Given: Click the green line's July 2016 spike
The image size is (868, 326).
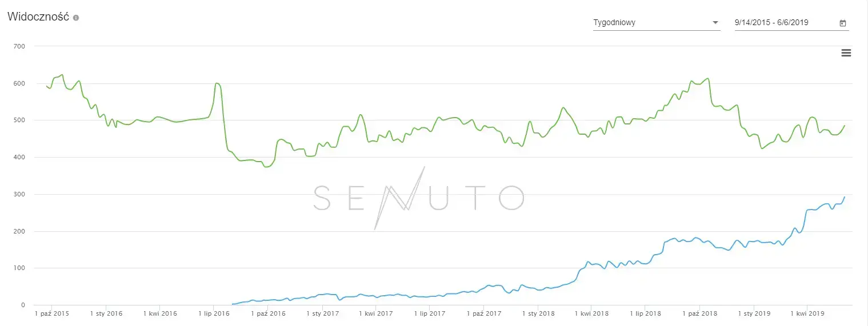Looking at the screenshot, I should 217,83.
